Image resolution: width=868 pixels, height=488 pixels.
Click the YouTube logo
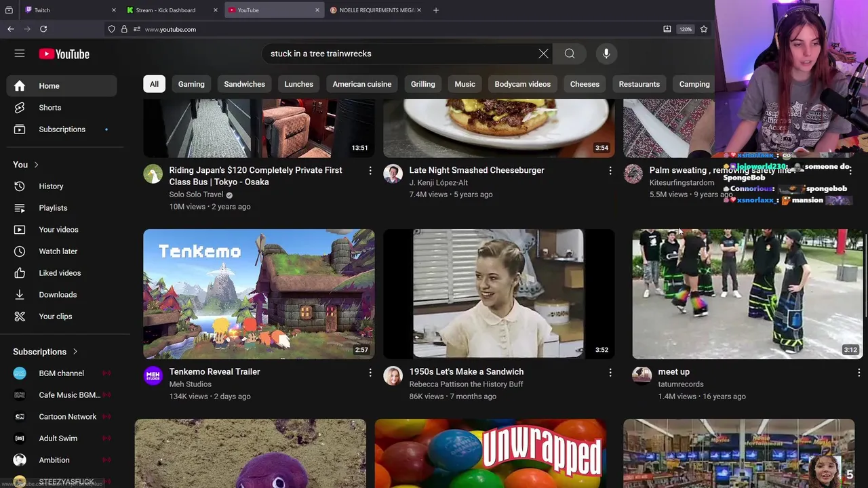point(64,54)
